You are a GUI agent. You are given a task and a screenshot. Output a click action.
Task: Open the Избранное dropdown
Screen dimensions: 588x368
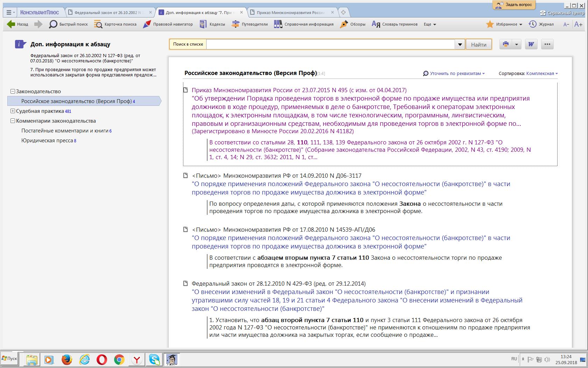point(504,24)
